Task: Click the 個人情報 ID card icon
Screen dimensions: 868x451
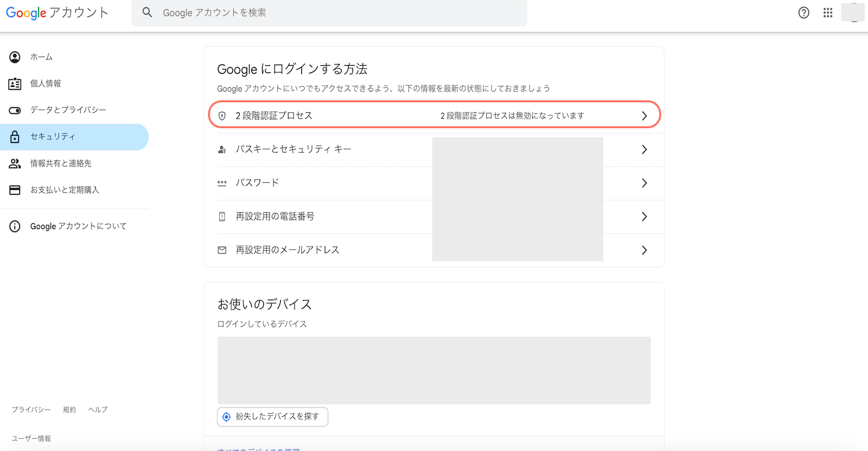Action: tap(15, 84)
